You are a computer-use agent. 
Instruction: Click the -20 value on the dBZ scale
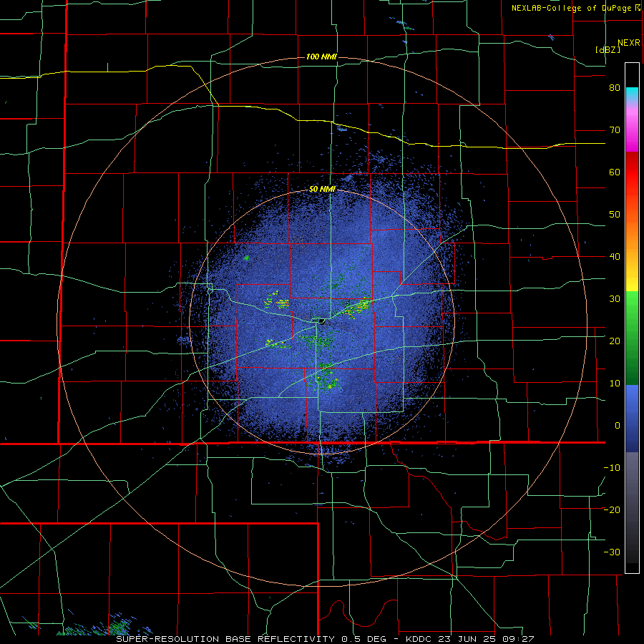[612, 510]
